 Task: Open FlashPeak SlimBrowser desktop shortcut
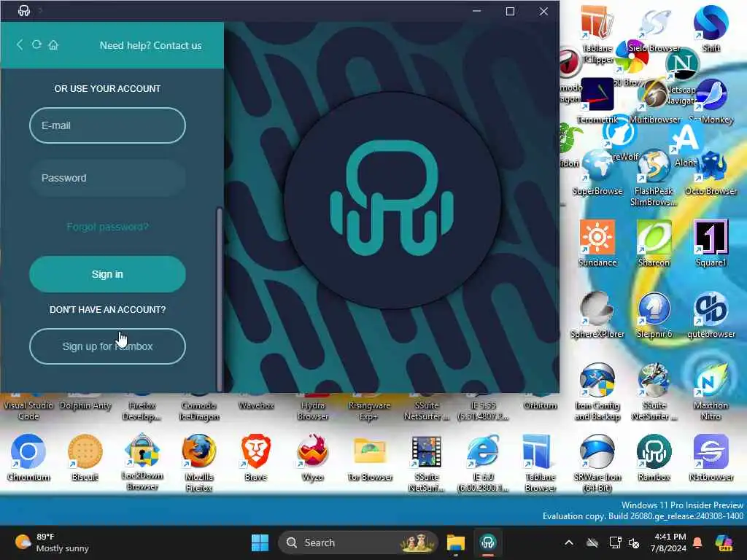pyautogui.click(x=654, y=177)
